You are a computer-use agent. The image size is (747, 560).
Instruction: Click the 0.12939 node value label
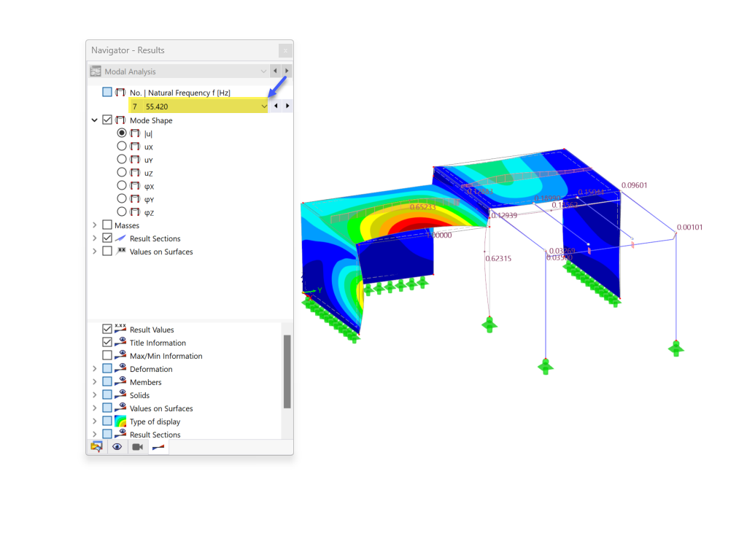pyautogui.click(x=504, y=215)
